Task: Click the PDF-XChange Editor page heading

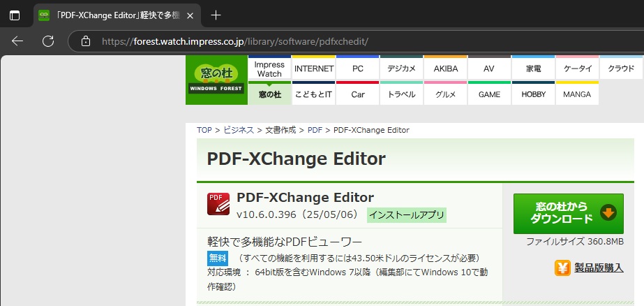Action: pyautogui.click(x=296, y=159)
